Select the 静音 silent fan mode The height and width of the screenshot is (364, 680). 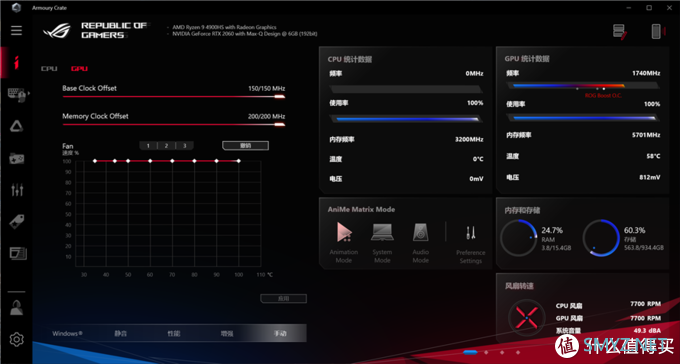pos(121,334)
